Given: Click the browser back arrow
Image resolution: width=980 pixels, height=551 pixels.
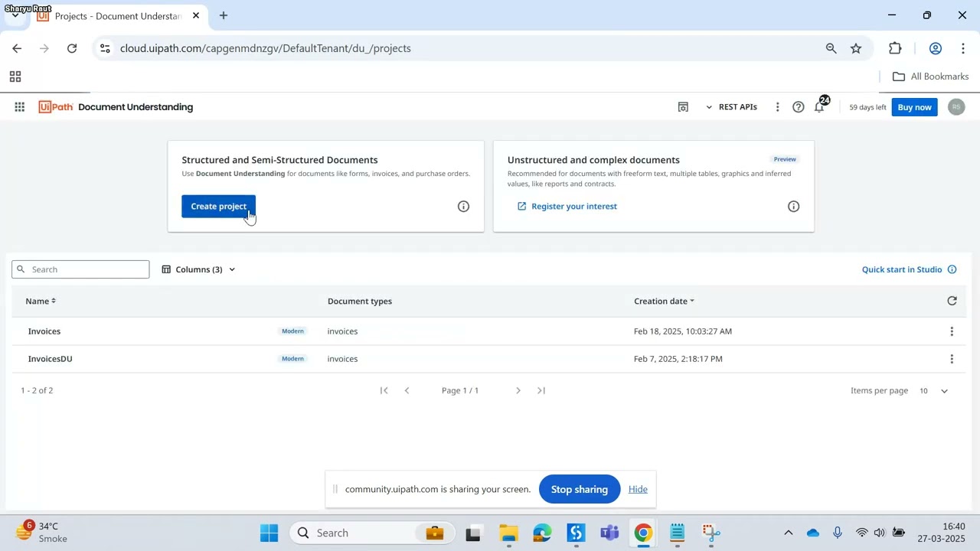Looking at the screenshot, I should (17, 48).
